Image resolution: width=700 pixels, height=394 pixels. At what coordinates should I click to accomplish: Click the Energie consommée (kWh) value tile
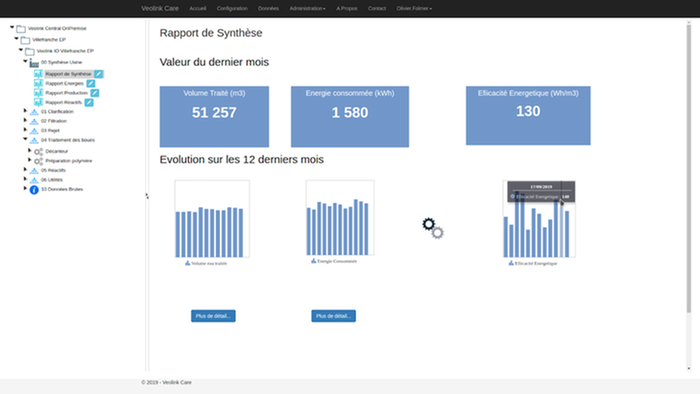click(x=350, y=116)
